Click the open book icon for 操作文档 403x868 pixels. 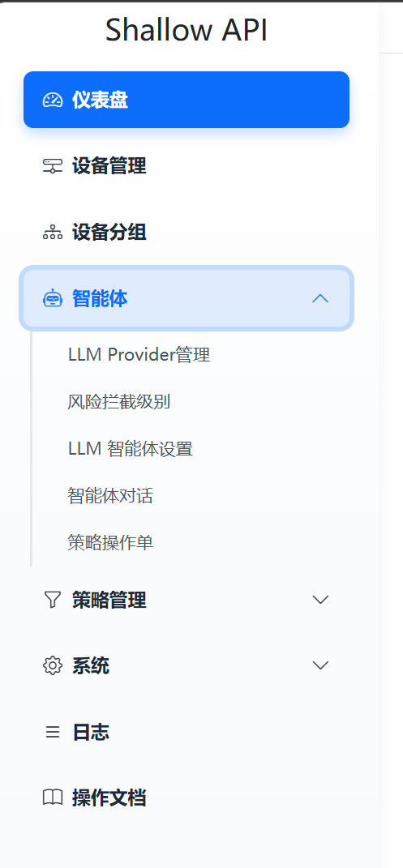(x=53, y=797)
